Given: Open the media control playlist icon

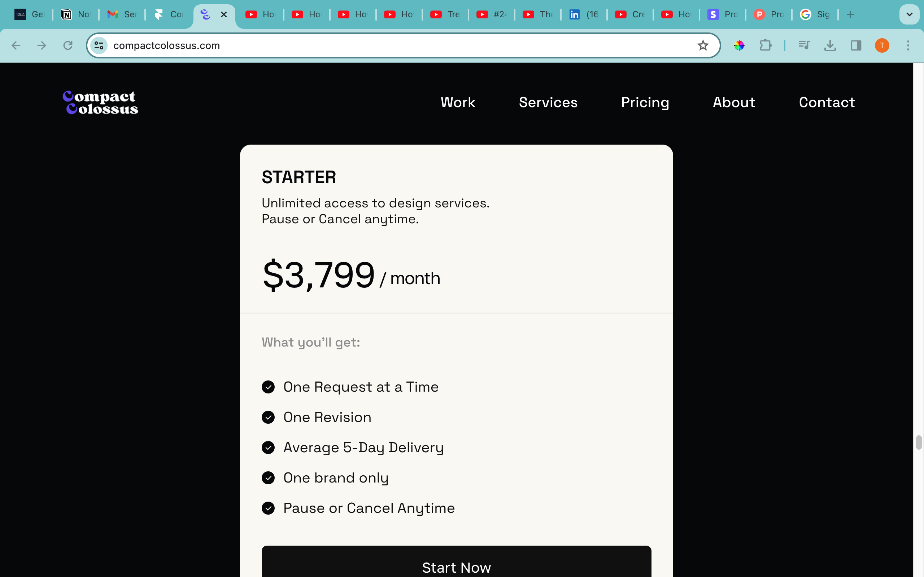Looking at the screenshot, I should tap(804, 45).
